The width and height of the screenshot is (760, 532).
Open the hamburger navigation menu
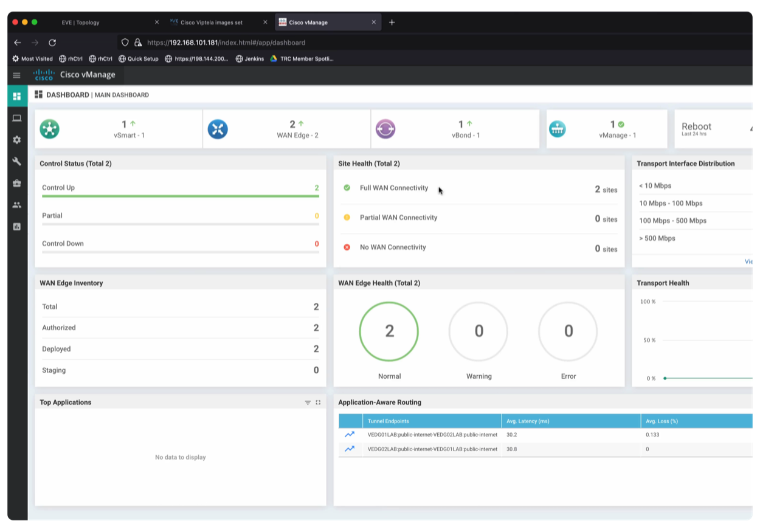coord(16,75)
